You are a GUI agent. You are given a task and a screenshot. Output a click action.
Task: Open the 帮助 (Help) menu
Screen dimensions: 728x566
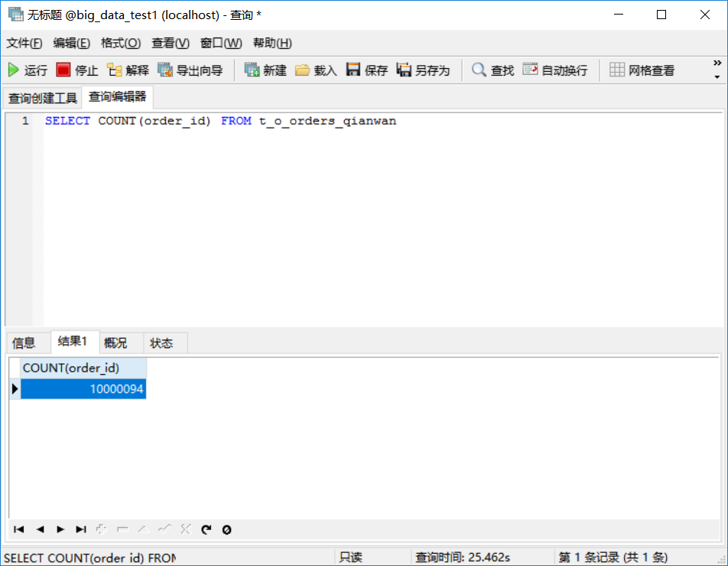click(271, 44)
